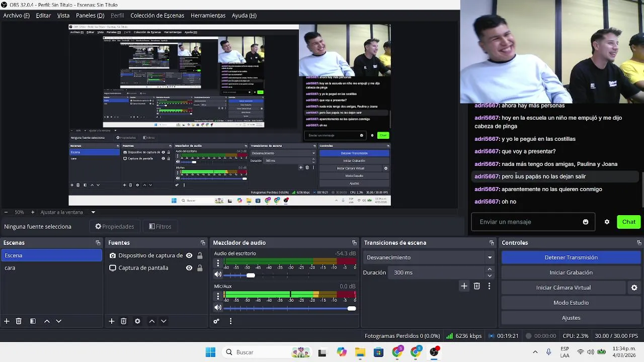
Task: Delete the selected scene with the trash icon
Action: point(19,321)
